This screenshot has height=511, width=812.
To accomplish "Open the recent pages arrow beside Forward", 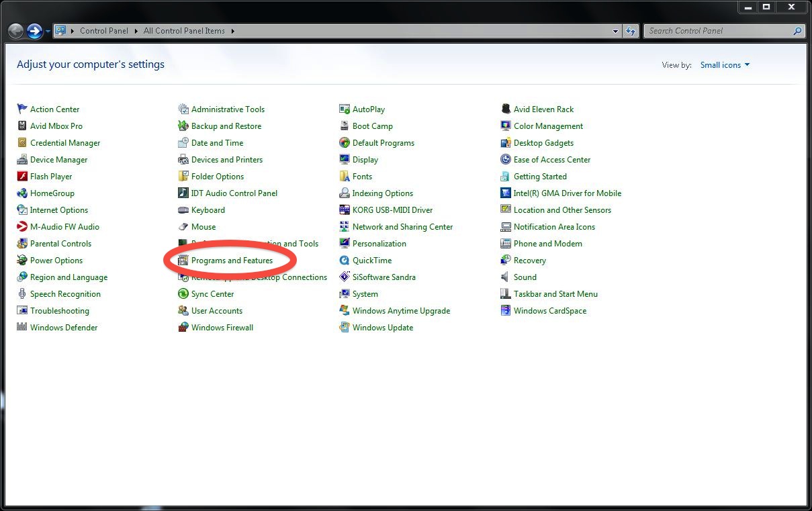I will 48,31.
